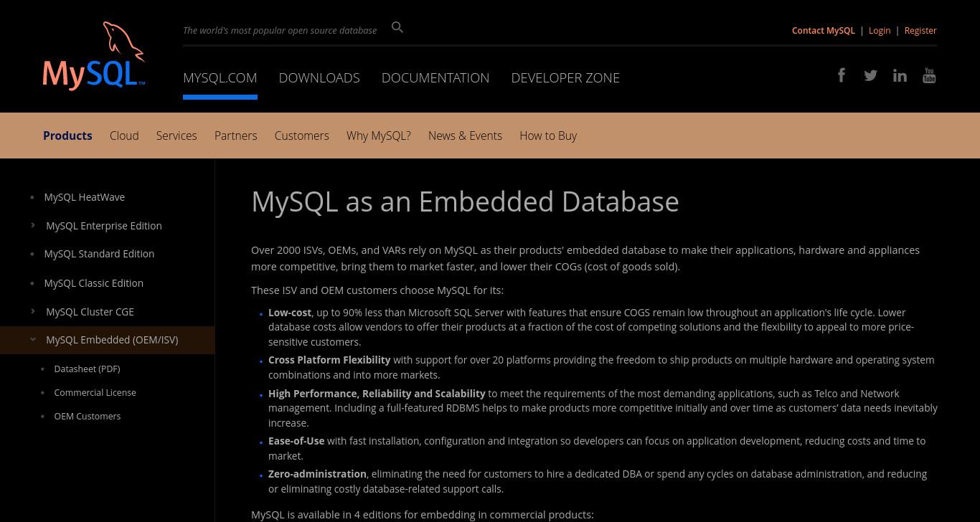Expand the MySQL Cluster CGE arrow

33,311
